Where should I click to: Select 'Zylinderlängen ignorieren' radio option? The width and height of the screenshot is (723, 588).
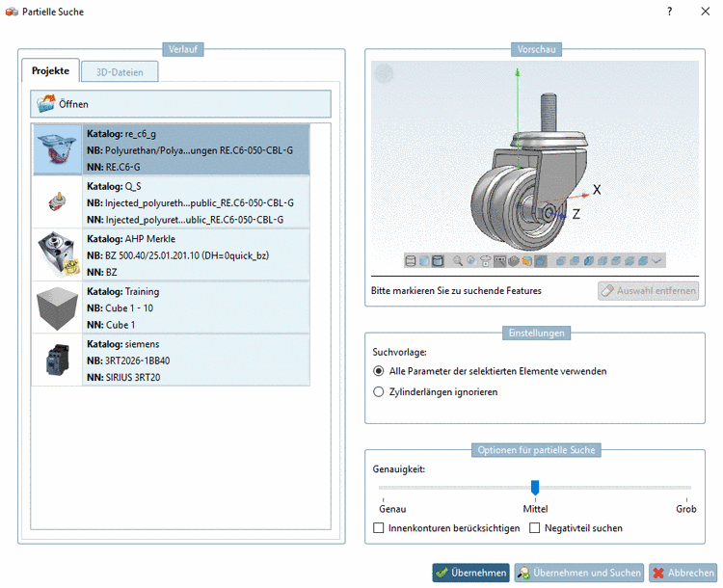(436, 392)
